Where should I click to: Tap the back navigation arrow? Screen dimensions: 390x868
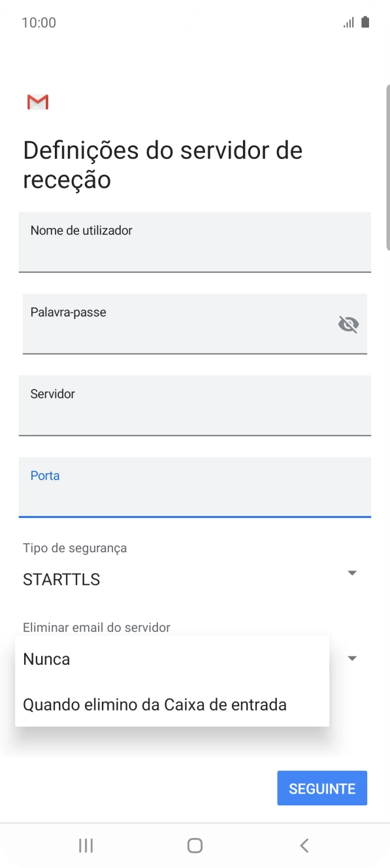click(303, 844)
